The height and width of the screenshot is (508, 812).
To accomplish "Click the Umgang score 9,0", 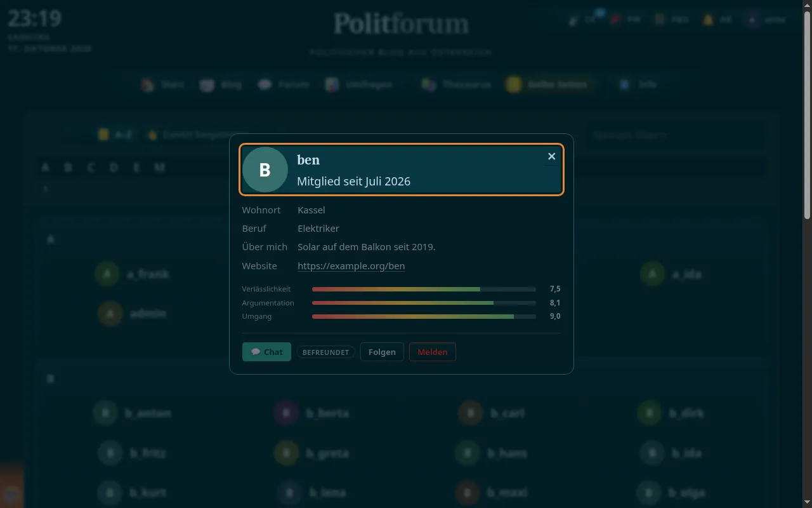I will pos(555,316).
